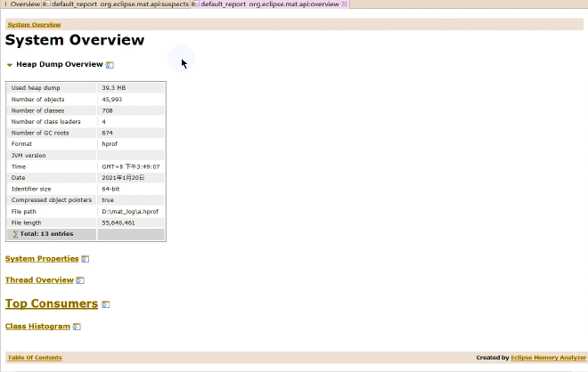Click the icon next to Thread Overview

point(80,280)
